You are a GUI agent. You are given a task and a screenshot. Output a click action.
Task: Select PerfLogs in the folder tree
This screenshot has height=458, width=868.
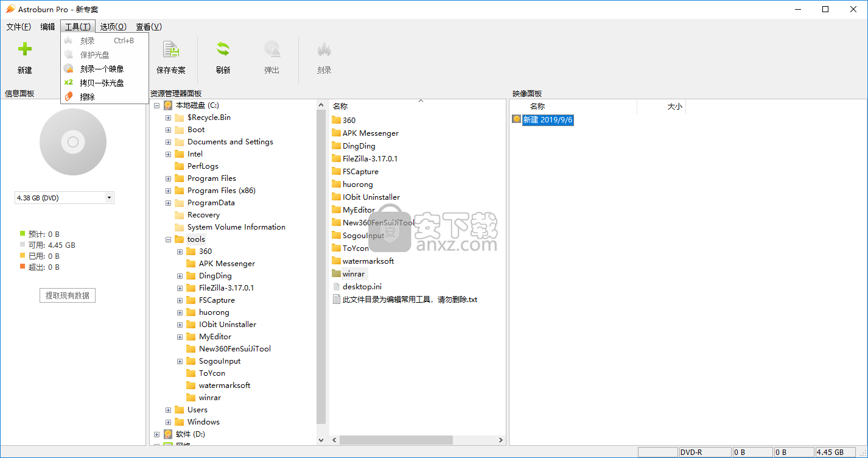coord(203,166)
